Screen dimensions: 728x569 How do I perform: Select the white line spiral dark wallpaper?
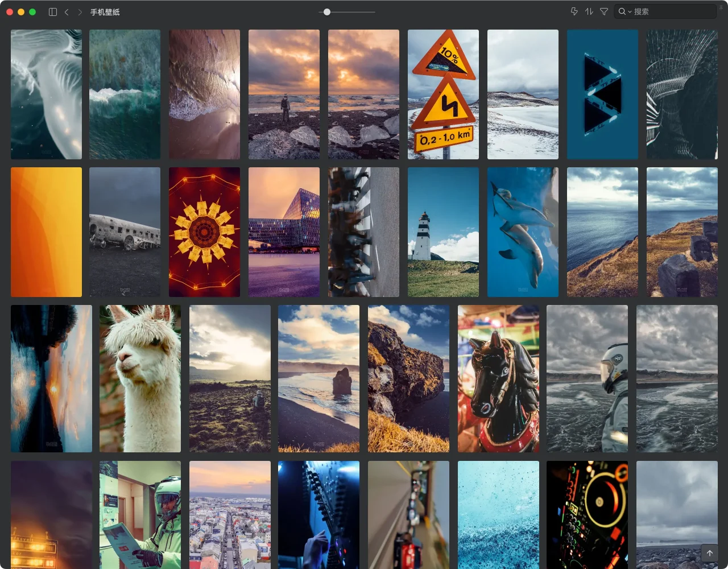click(x=682, y=94)
